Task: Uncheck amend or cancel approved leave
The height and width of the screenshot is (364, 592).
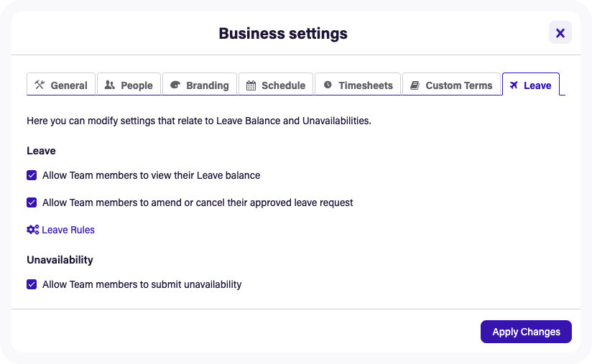Action: pos(32,202)
